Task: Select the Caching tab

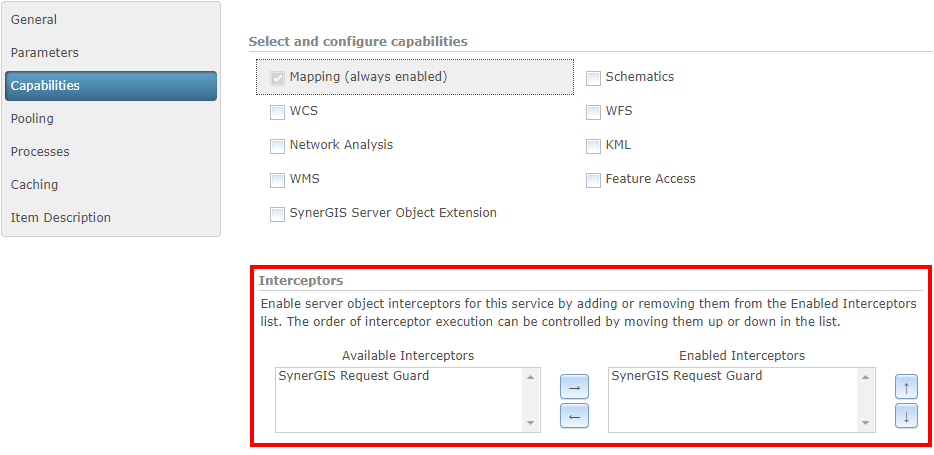Action: point(35,185)
